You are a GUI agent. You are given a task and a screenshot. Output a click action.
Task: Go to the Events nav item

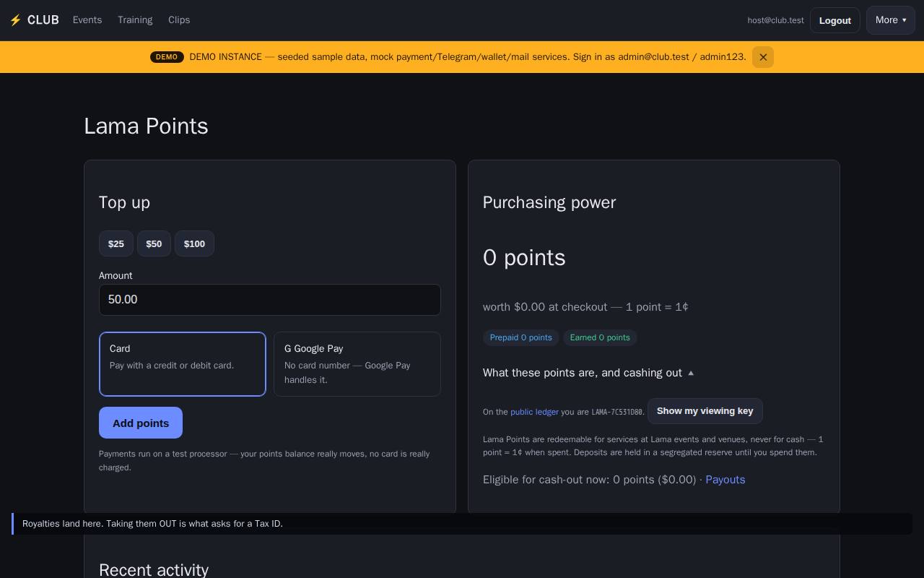87,20
